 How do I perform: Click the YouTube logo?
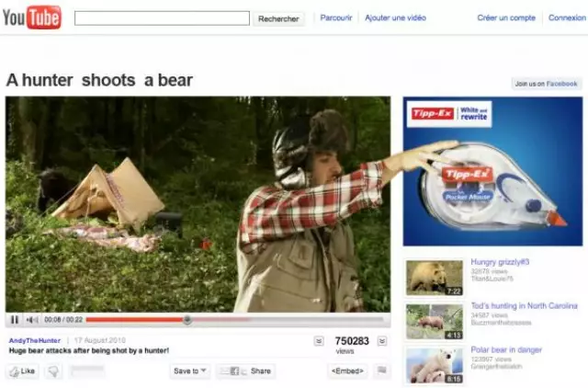tap(32, 17)
